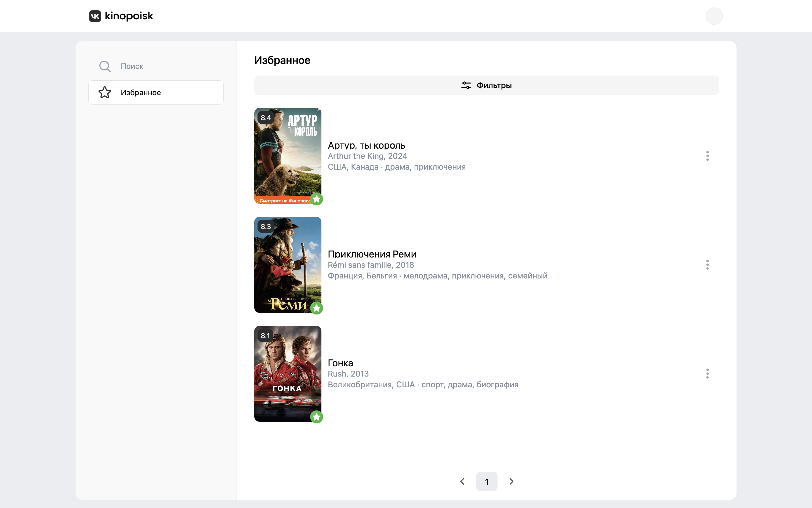The image size is (812, 508).
Task: Toggle favorite star on Реми poster
Action: pos(316,308)
